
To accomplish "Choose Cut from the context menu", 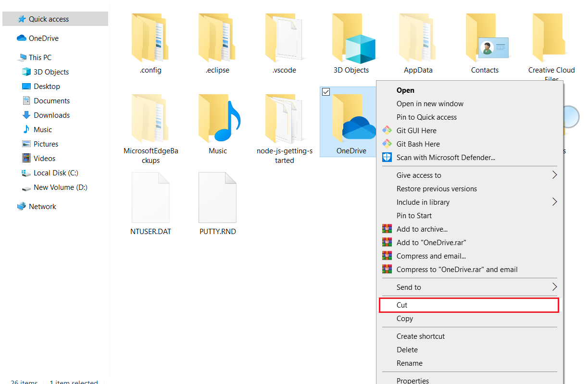I will (x=469, y=305).
